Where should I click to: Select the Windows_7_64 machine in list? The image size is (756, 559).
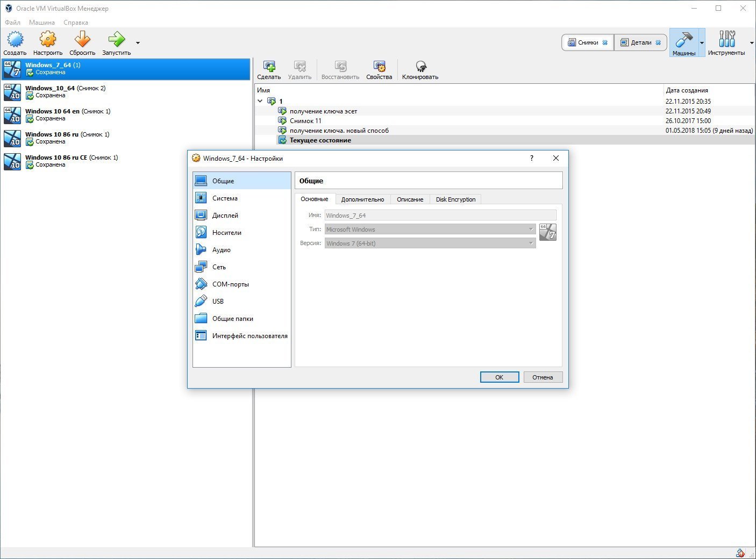pos(126,69)
